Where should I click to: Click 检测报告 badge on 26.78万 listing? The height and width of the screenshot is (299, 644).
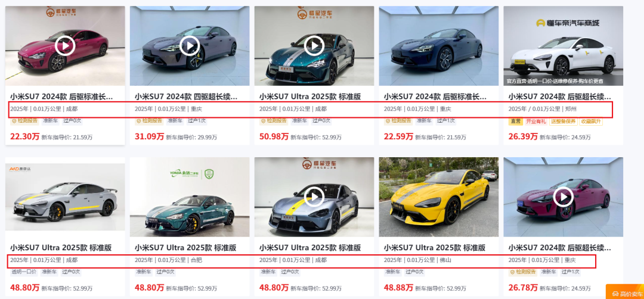pyautogui.click(x=522, y=272)
